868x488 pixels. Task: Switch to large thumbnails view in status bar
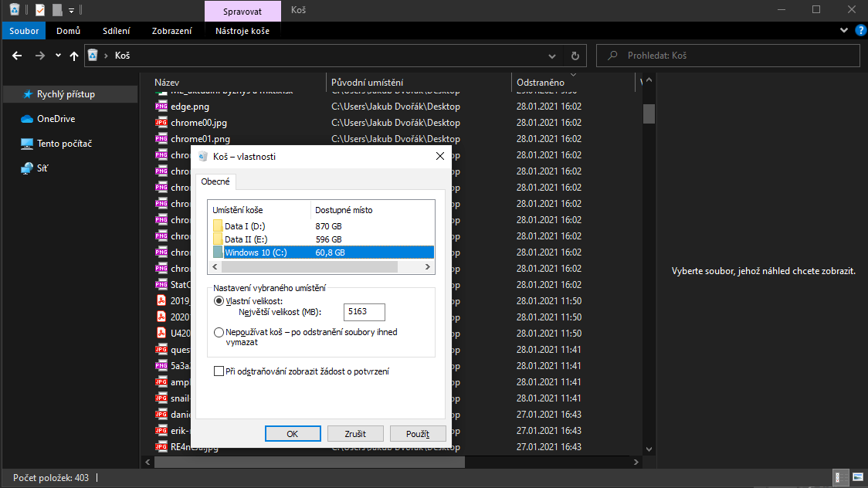click(858, 477)
